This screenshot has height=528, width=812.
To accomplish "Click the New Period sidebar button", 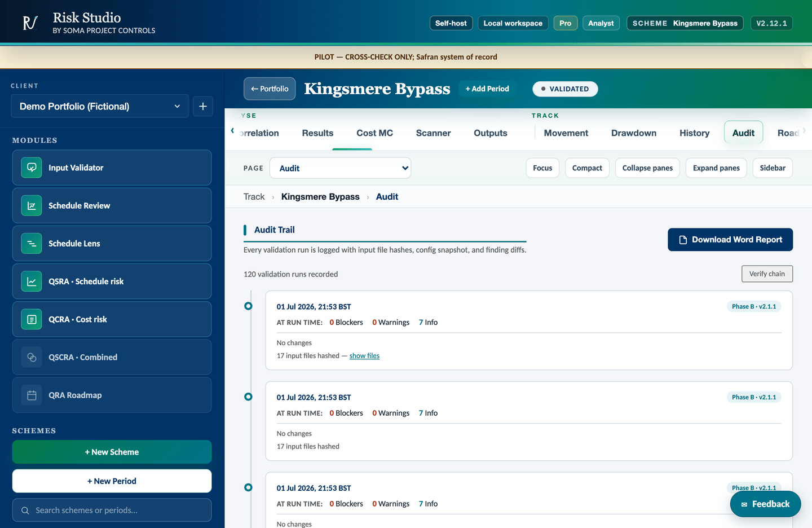I will (x=112, y=481).
